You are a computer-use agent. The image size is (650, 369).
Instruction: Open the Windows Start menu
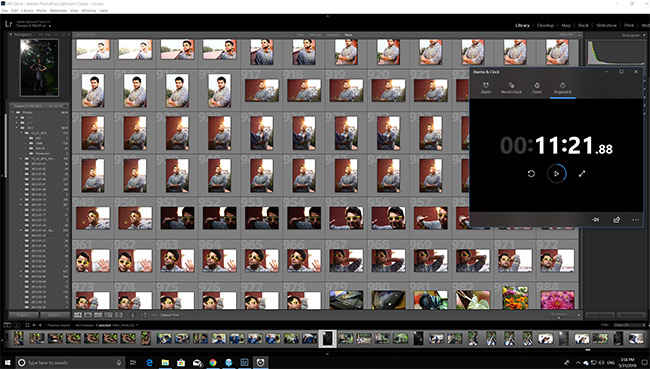click(7, 363)
